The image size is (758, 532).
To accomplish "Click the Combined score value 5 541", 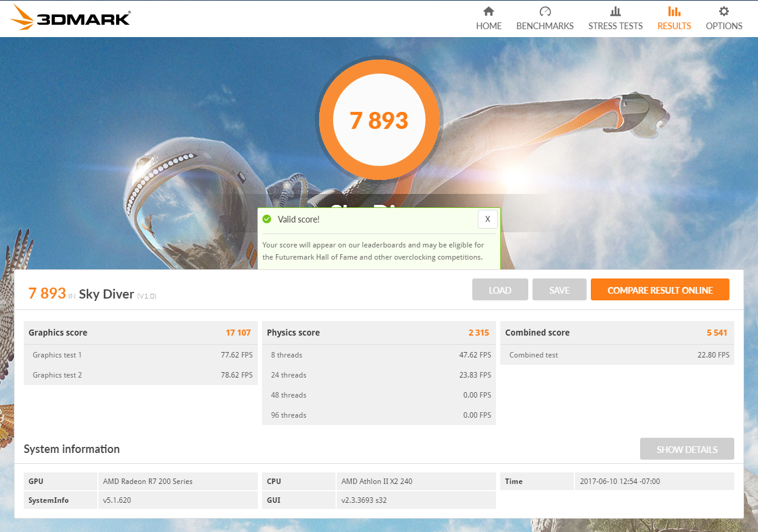I will (717, 333).
